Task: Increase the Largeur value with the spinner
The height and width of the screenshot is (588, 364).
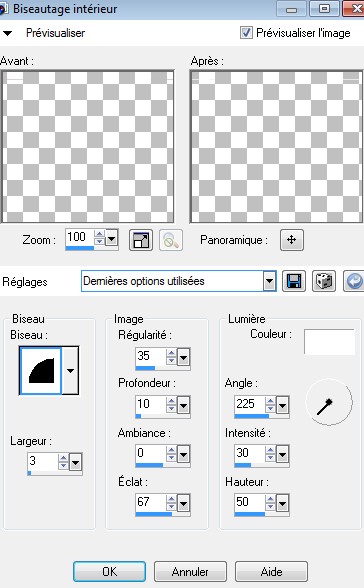Action: pyautogui.click(x=63, y=458)
